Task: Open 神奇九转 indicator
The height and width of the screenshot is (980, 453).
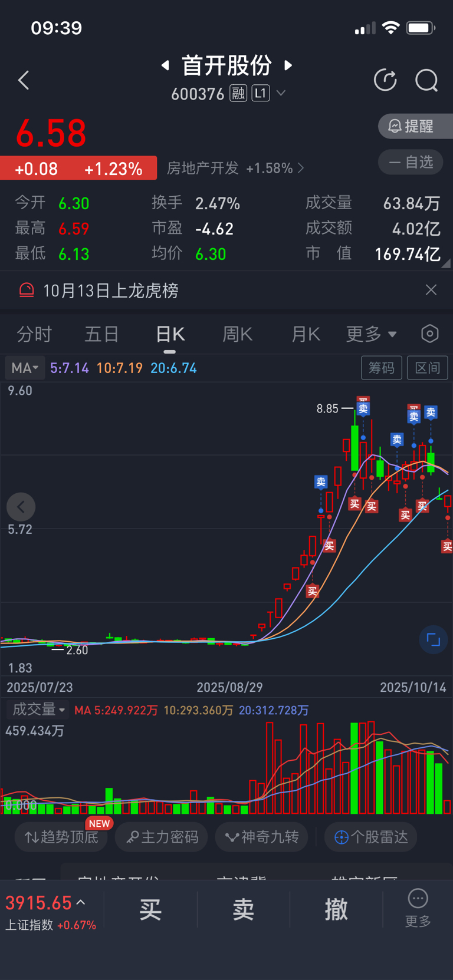Action: [x=262, y=837]
